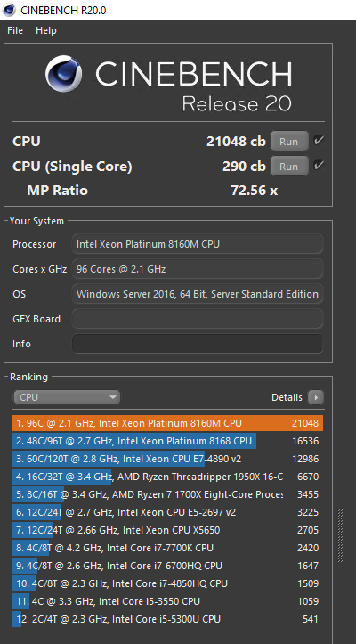Select the Threadripper 1950X ranking entry
356x644 pixels.
pos(167,477)
